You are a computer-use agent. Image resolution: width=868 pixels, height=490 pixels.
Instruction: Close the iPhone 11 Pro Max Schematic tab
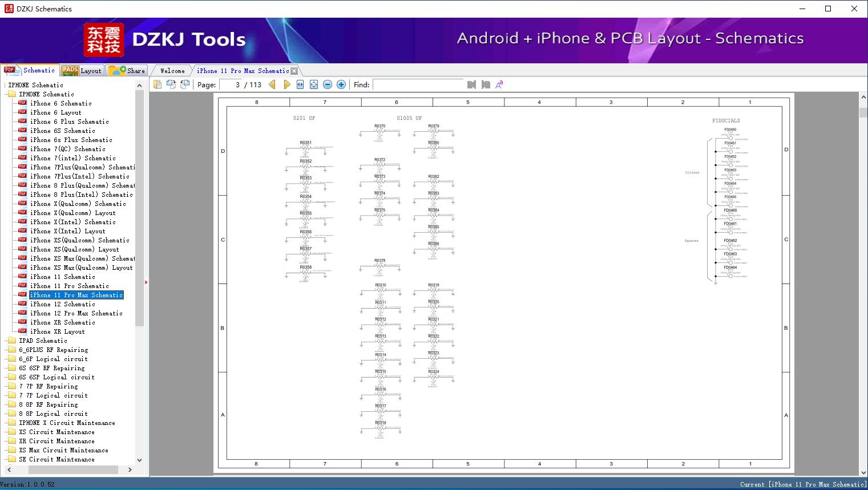(294, 71)
